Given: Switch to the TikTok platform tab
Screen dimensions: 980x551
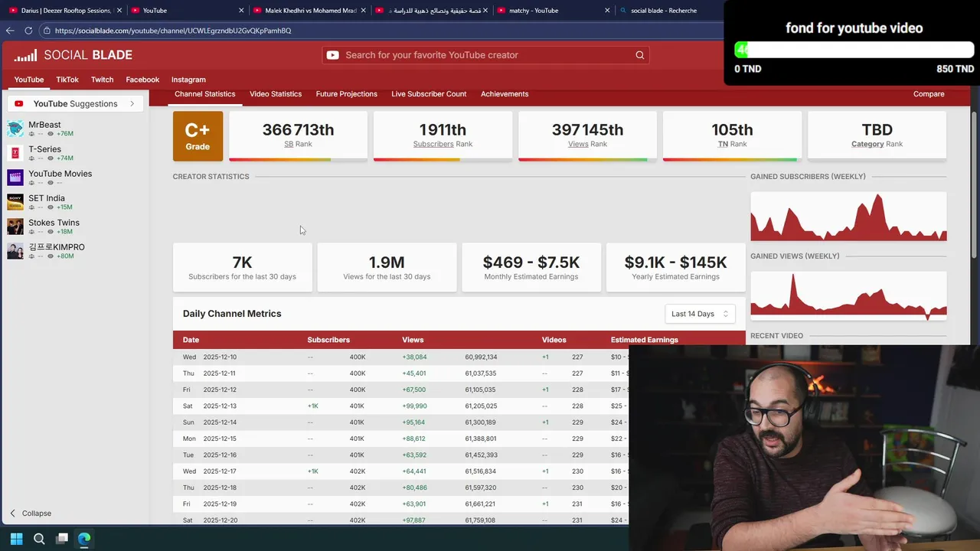Looking at the screenshot, I should click(x=67, y=80).
